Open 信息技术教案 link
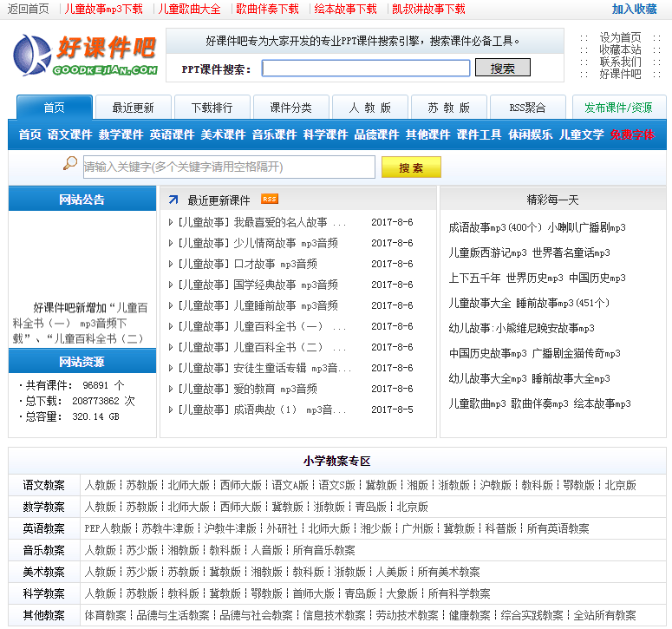This screenshot has height=629, width=672. pos(335,616)
